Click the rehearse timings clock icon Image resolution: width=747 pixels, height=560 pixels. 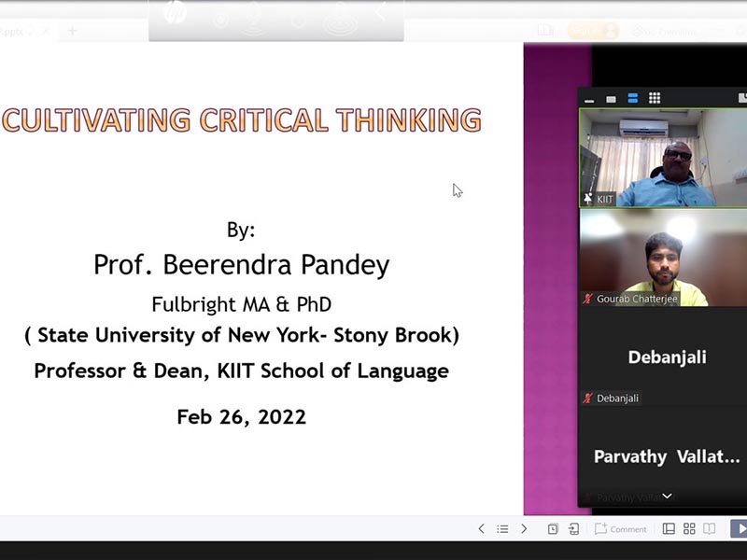pos(553,529)
